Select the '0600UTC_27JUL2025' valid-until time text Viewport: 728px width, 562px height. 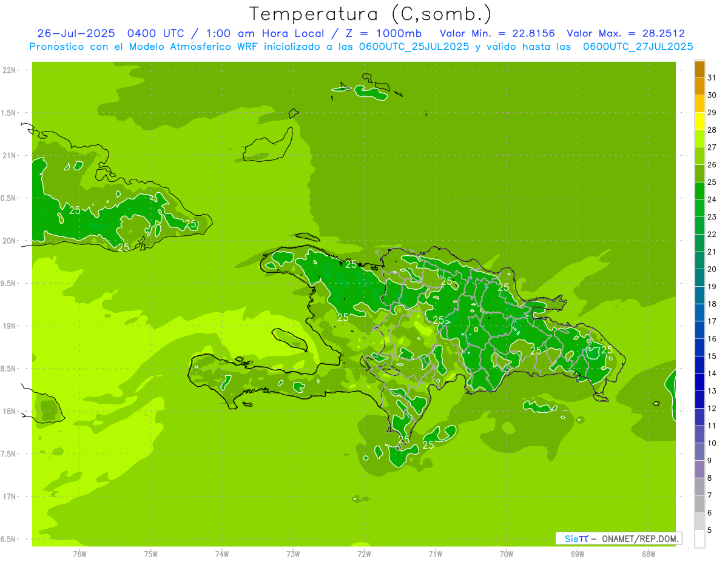[638, 47]
